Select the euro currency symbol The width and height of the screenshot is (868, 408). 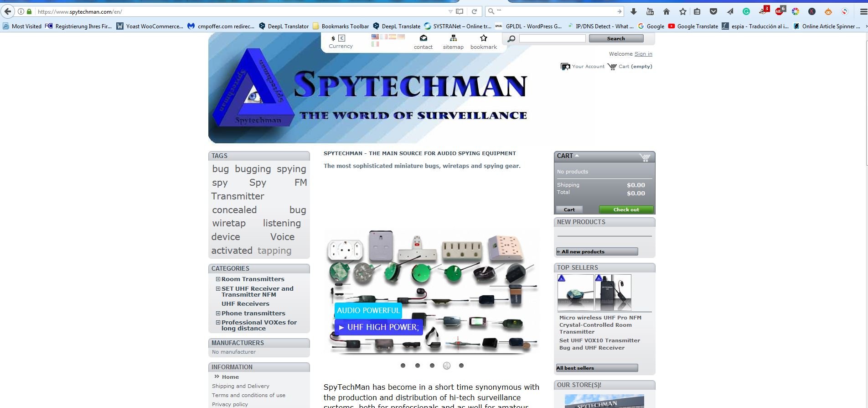click(x=342, y=38)
